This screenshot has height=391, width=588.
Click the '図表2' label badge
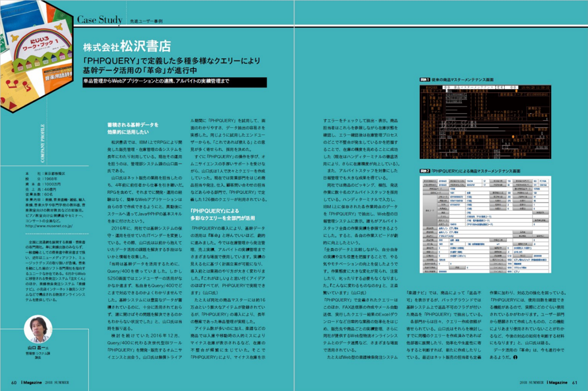[x=424, y=171]
